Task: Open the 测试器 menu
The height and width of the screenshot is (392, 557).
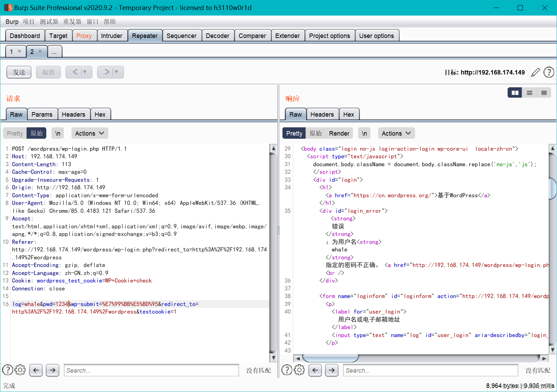Action: click(49, 22)
